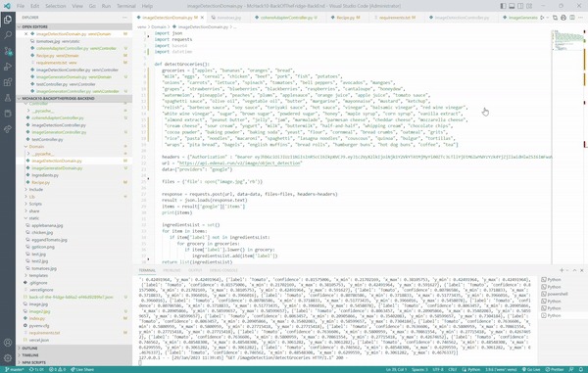Image resolution: width=588 pixels, height=373 pixels.
Task: Click the CRLF line ending status item
Action: (x=453, y=369)
